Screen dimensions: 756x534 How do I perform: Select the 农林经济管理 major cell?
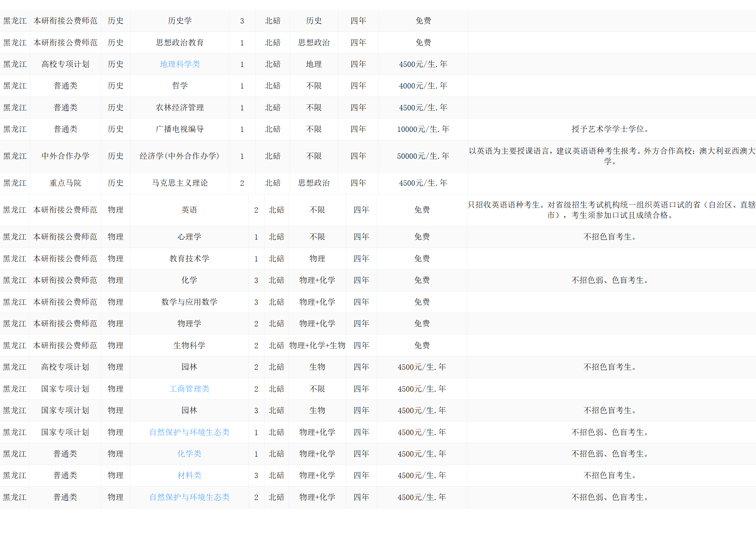point(180,107)
